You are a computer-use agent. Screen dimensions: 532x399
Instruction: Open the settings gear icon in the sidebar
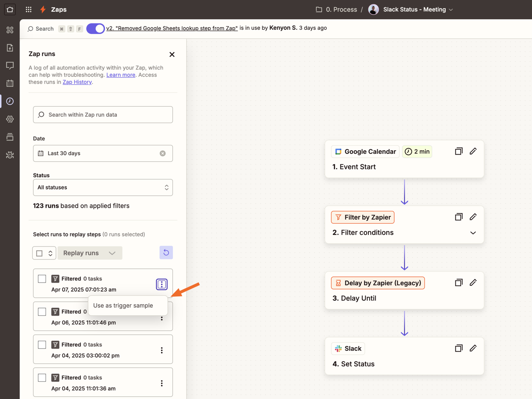pyautogui.click(x=10, y=119)
